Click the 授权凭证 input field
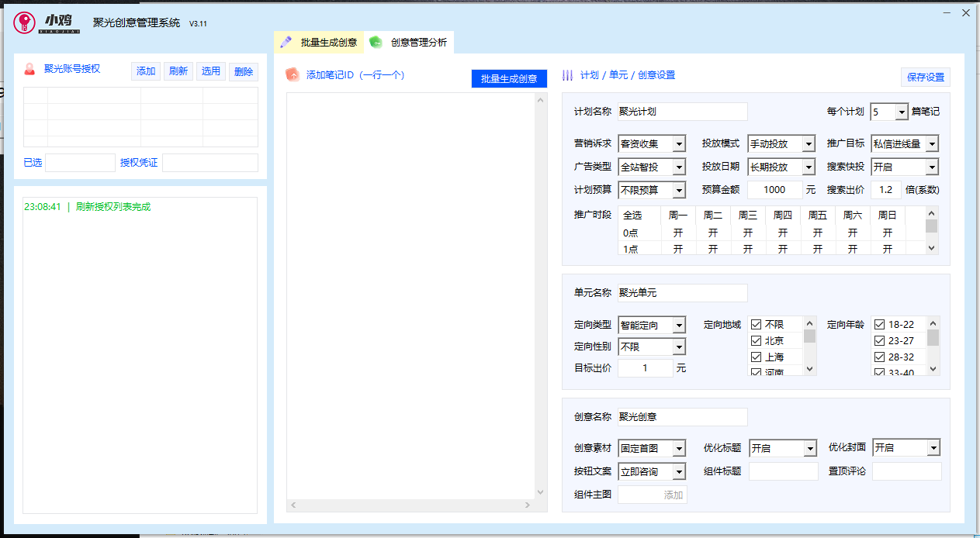The width and height of the screenshot is (980, 538). [x=210, y=163]
